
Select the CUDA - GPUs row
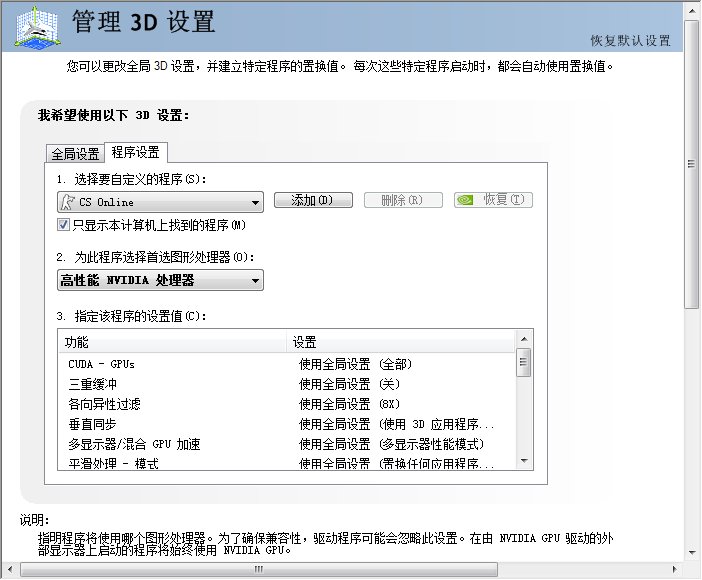point(287,364)
